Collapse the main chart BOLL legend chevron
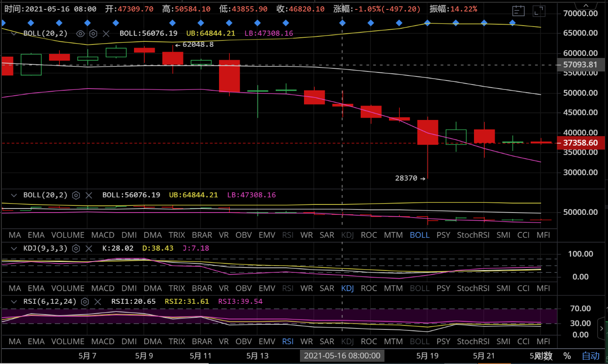 pos(14,33)
